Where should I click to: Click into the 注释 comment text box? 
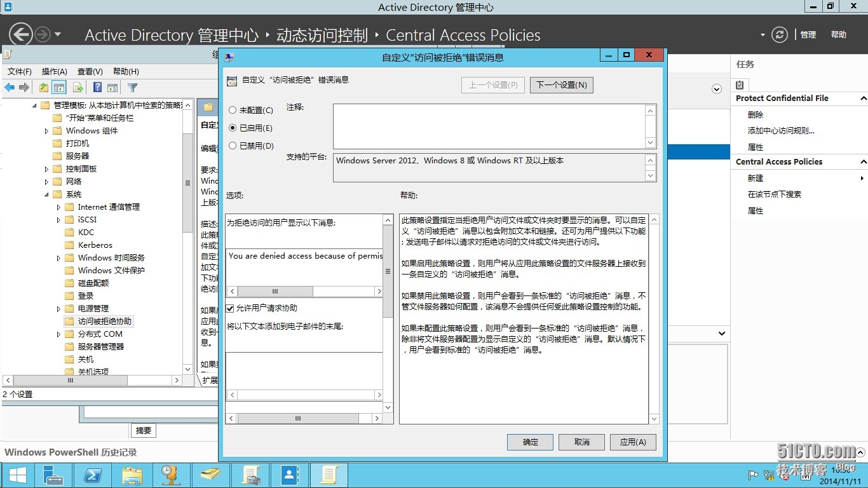click(489, 126)
